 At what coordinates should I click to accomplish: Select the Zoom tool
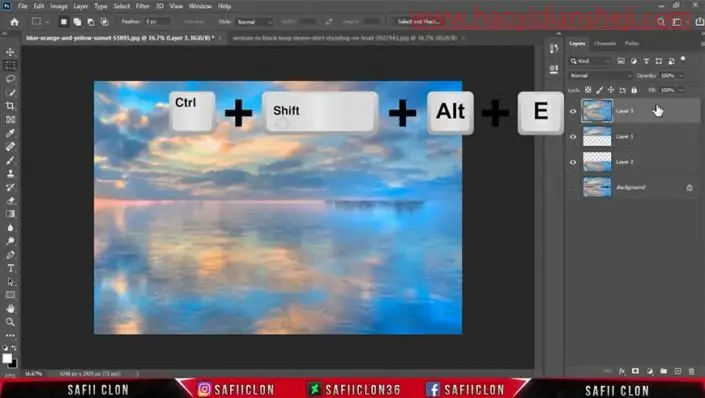(x=10, y=322)
